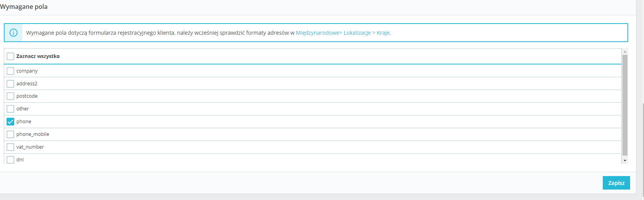Image resolution: width=644 pixels, height=200 pixels.
Task: Click the Wymagane pola panel heading
Action: (x=24, y=7)
